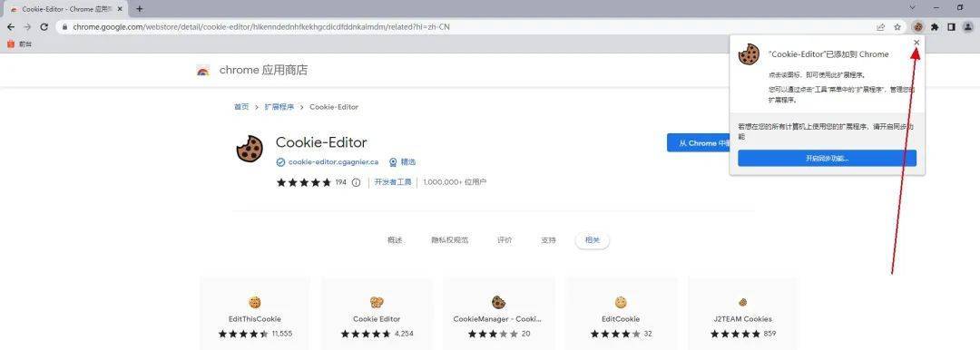980x350 pixels.
Task: Open the Extensions puzzle-piece menu
Action: [935, 27]
